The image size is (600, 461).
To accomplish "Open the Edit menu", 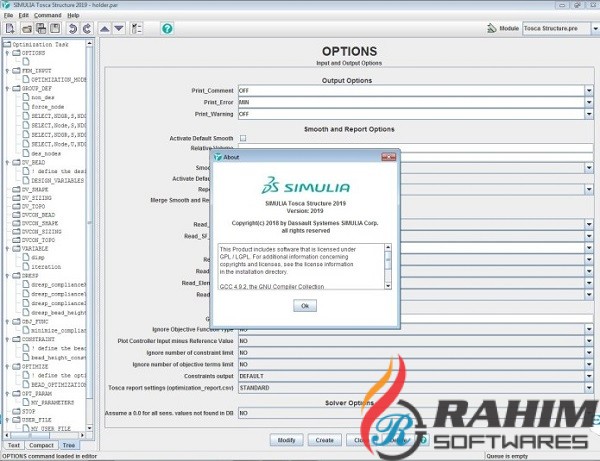I will click(24, 15).
